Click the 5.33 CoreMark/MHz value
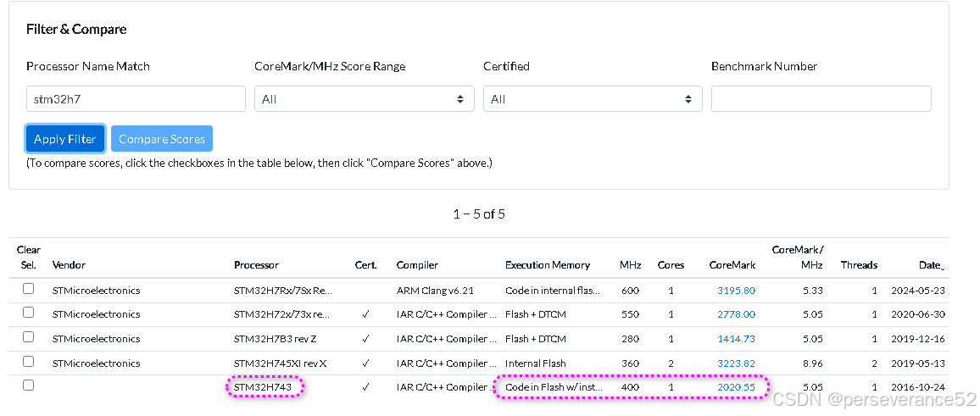The height and width of the screenshot is (416, 980). tap(814, 291)
